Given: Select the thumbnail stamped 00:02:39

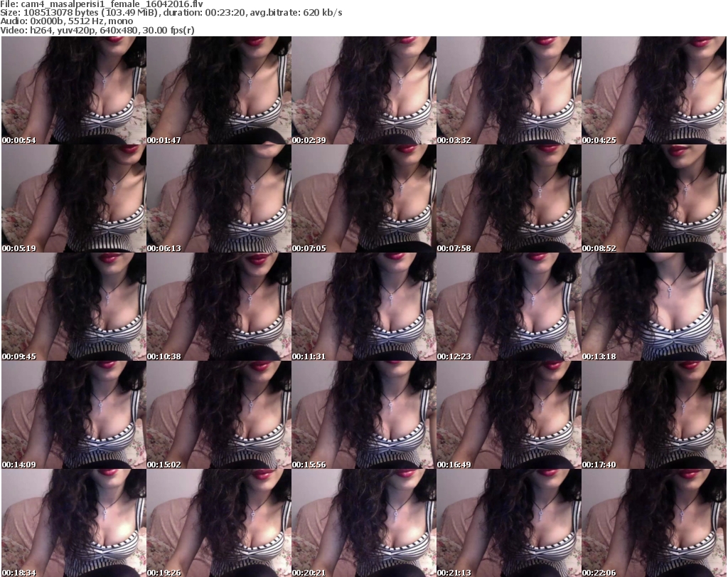Looking at the screenshot, I should (364, 90).
